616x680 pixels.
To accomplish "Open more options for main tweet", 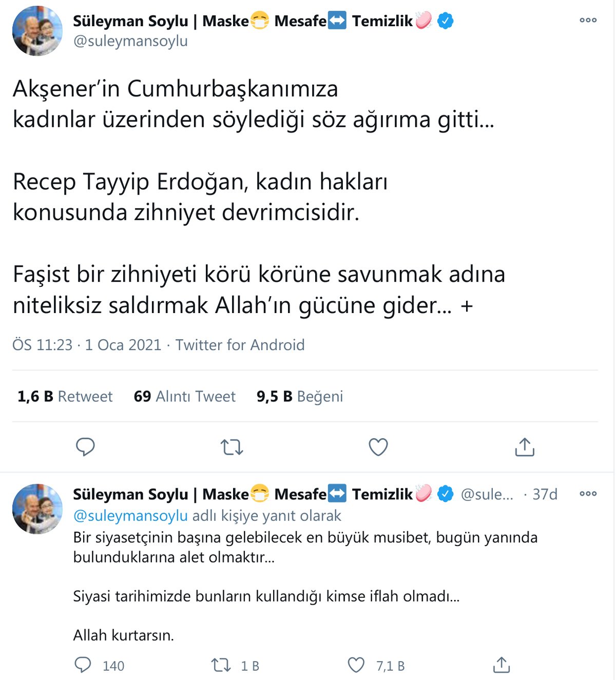I will pos(588,20).
